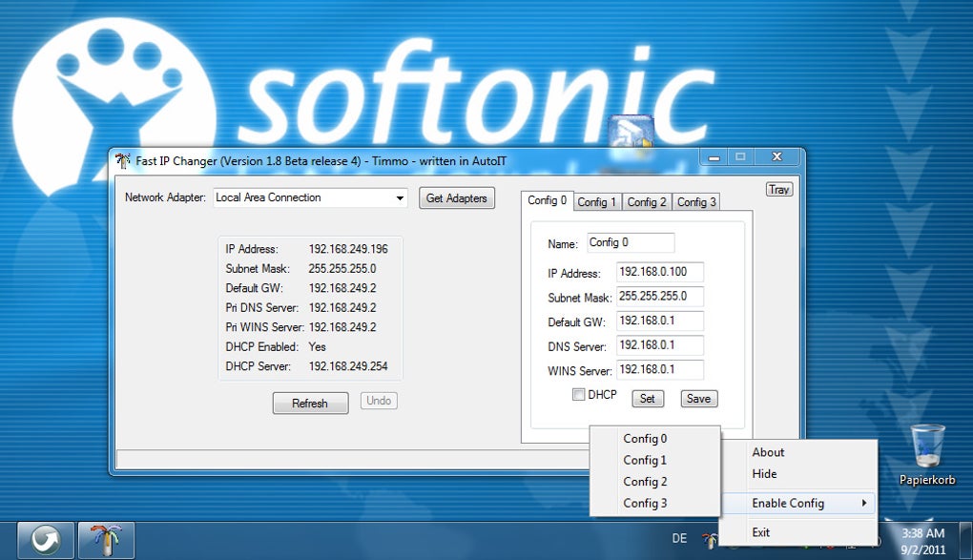Minimize the Fast IP Changer window
973x560 pixels.
(x=714, y=157)
